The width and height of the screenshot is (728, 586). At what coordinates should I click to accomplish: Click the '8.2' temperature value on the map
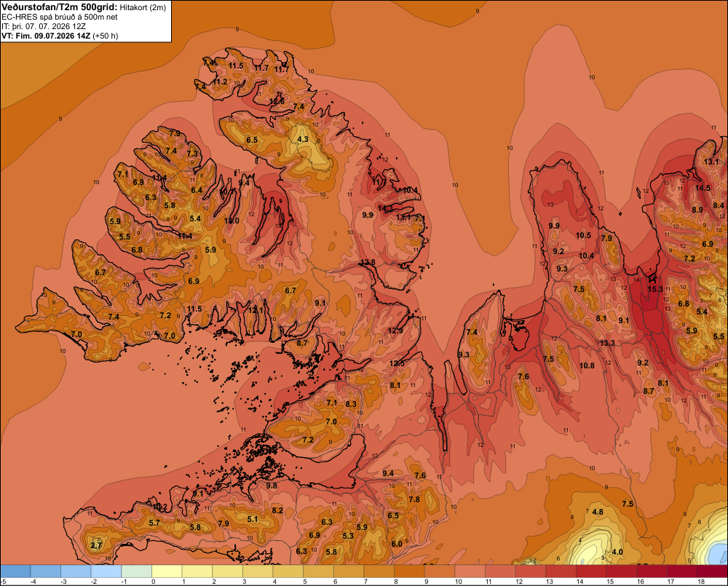pyautogui.click(x=277, y=510)
